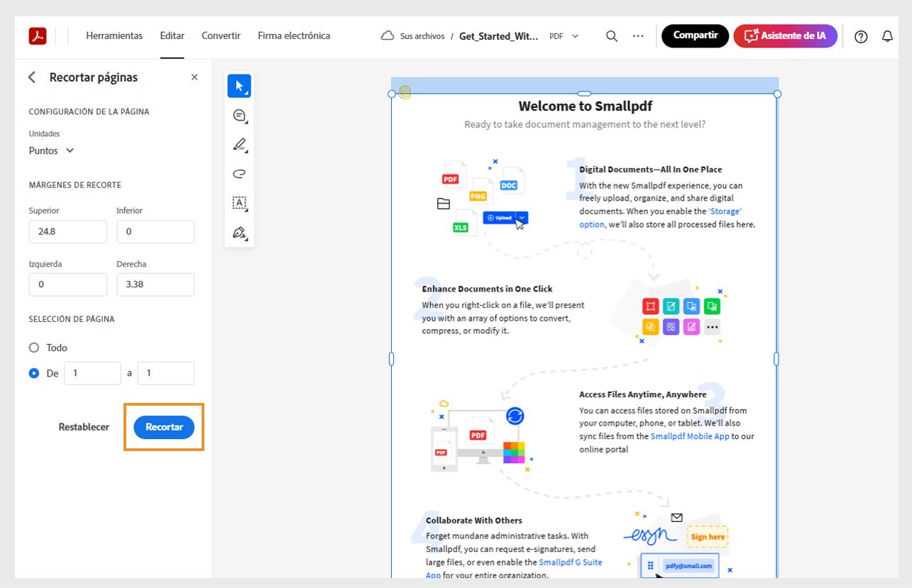Click the right-middle crop edge handle
Screen dimensions: 912x588
776,359
